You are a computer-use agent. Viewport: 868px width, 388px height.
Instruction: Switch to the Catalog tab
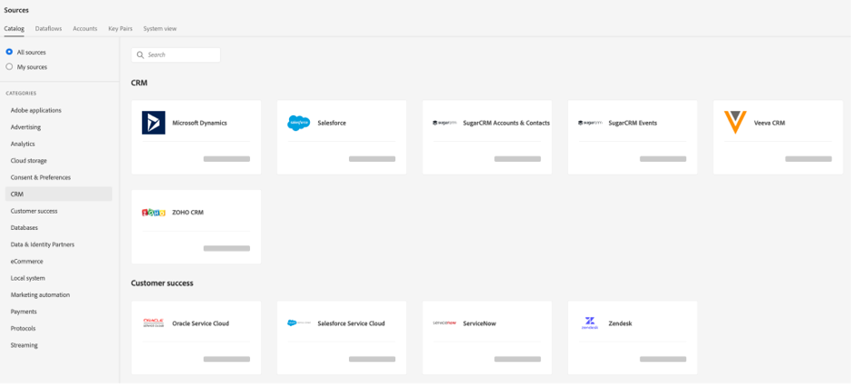pyautogui.click(x=14, y=29)
